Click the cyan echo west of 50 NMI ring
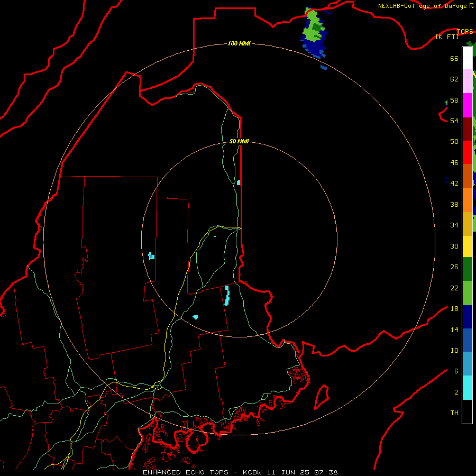 [x=151, y=256]
